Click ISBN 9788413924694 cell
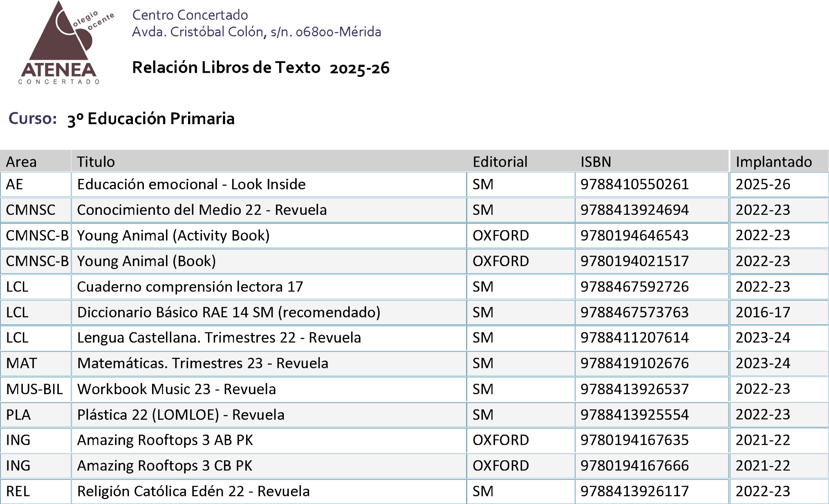This screenshot has height=504, width=829. click(x=634, y=210)
